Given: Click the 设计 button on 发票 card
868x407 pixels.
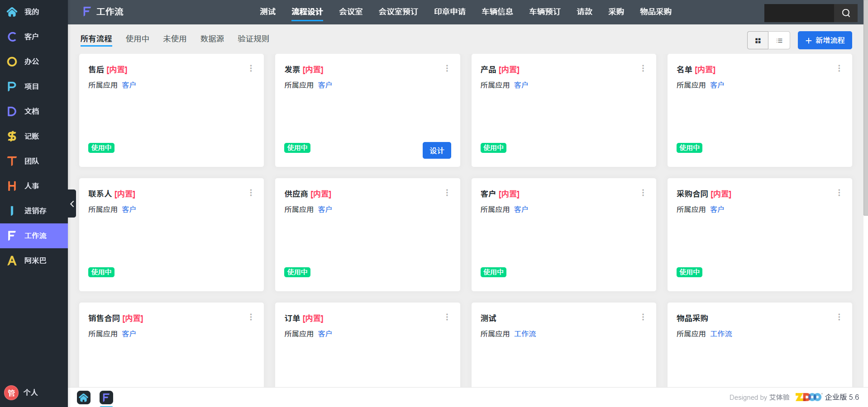Looking at the screenshot, I should pos(436,151).
